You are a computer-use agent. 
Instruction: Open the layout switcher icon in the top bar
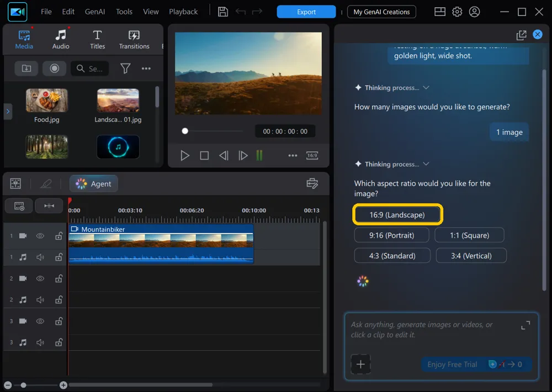[x=440, y=12]
